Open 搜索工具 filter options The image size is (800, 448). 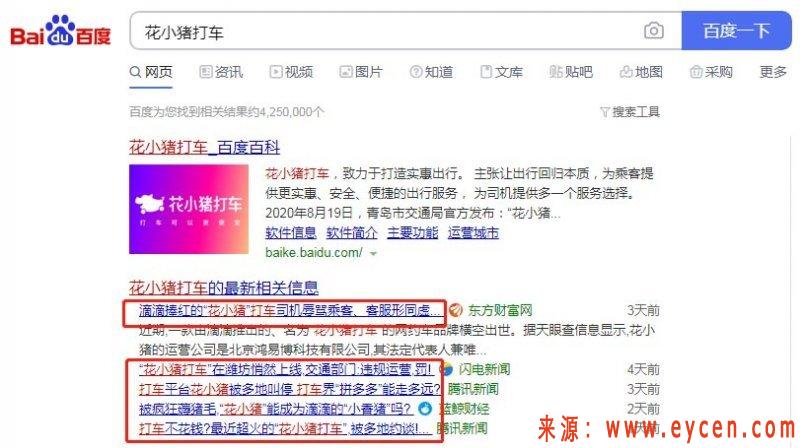[x=630, y=112]
